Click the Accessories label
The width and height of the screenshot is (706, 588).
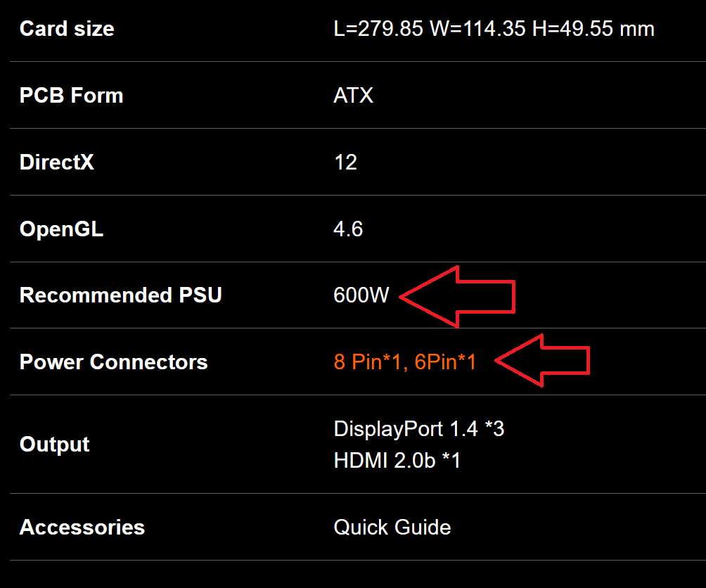(82, 528)
